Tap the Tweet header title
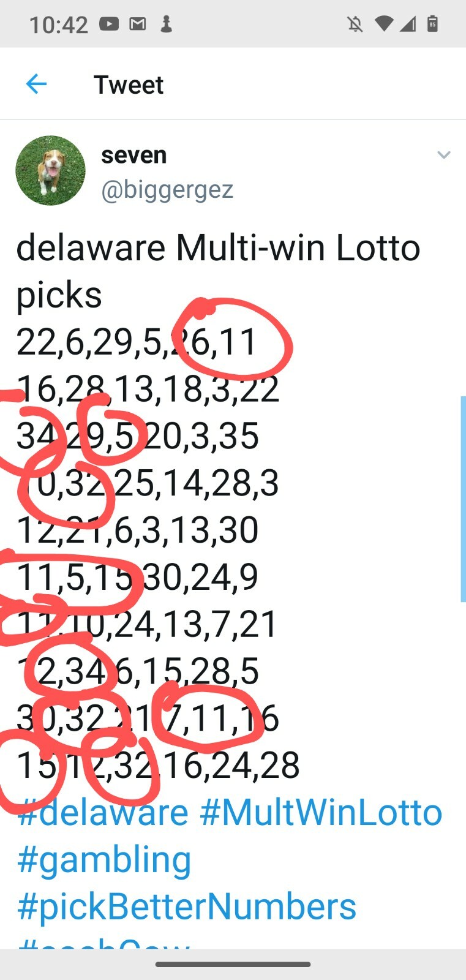Image resolution: width=466 pixels, height=980 pixels. click(x=129, y=85)
